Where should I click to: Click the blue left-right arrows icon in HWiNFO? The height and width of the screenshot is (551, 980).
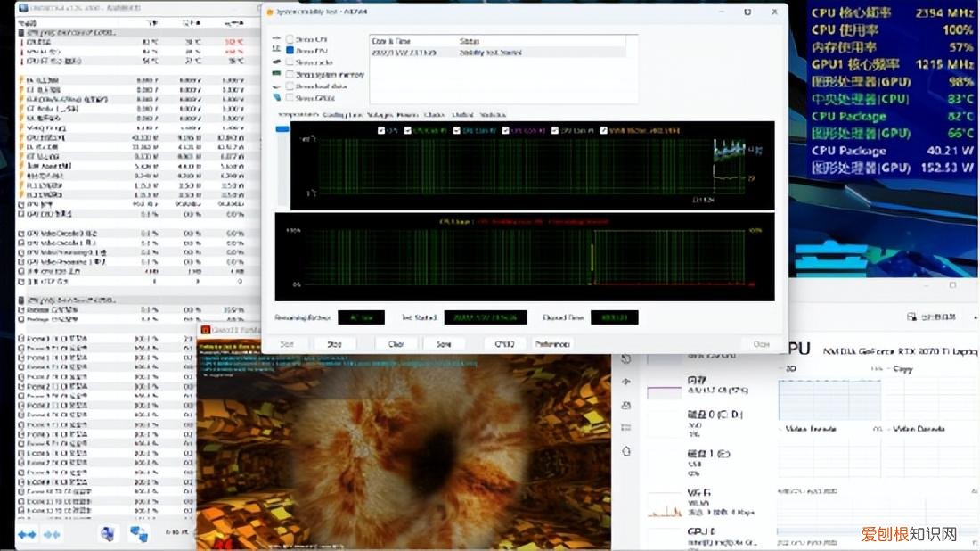pyautogui.click(x=28, y=534)
